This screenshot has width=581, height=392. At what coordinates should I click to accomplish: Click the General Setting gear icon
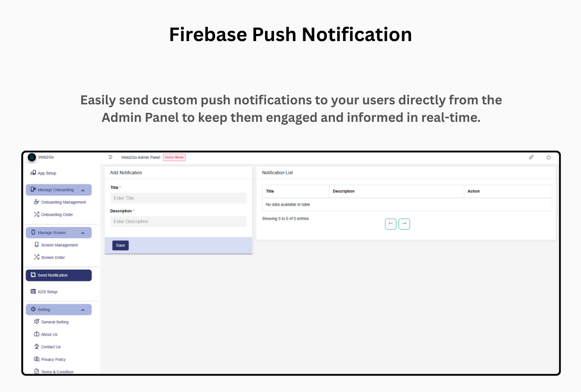click(x=37, y=322)
